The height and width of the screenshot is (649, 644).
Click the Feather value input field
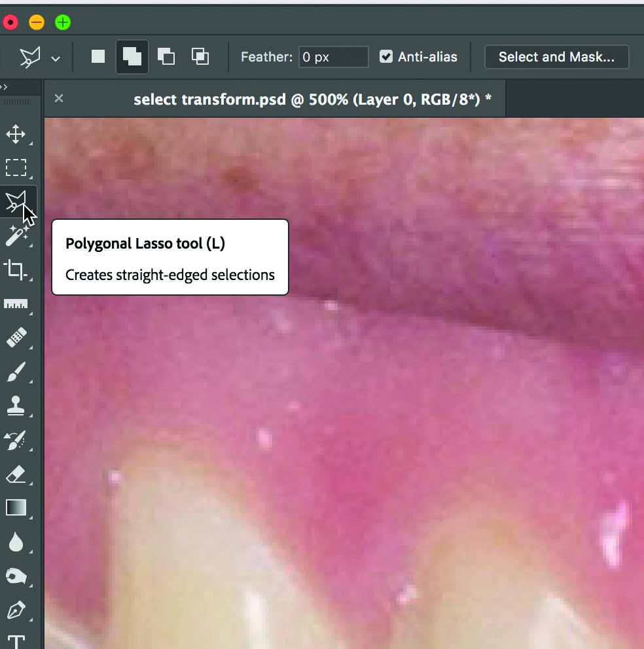click(333, 57)
